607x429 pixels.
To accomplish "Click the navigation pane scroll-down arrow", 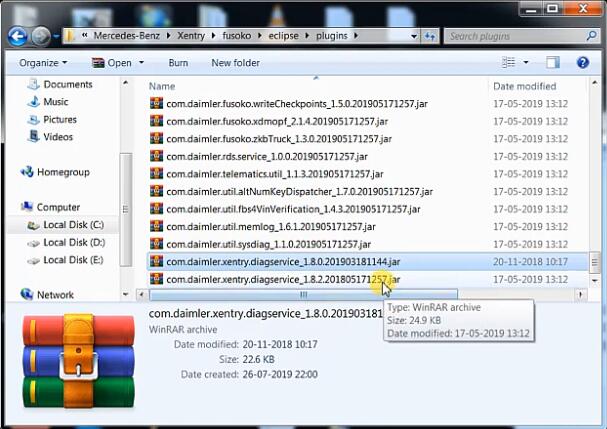I will click(125, 295).
